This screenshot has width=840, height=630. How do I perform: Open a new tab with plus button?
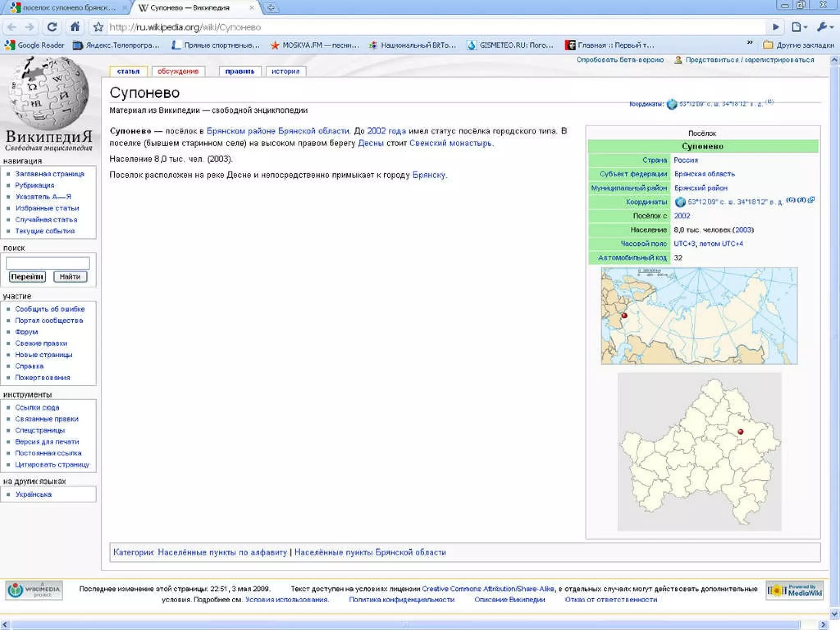click(x=271, y=7)
